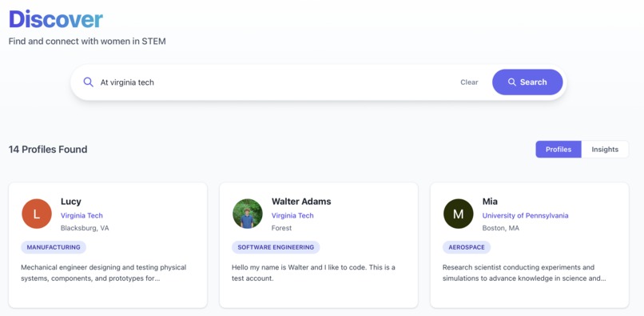644x316 pixels.
Task: Click the Discover page heading
Action: [55, 19]
